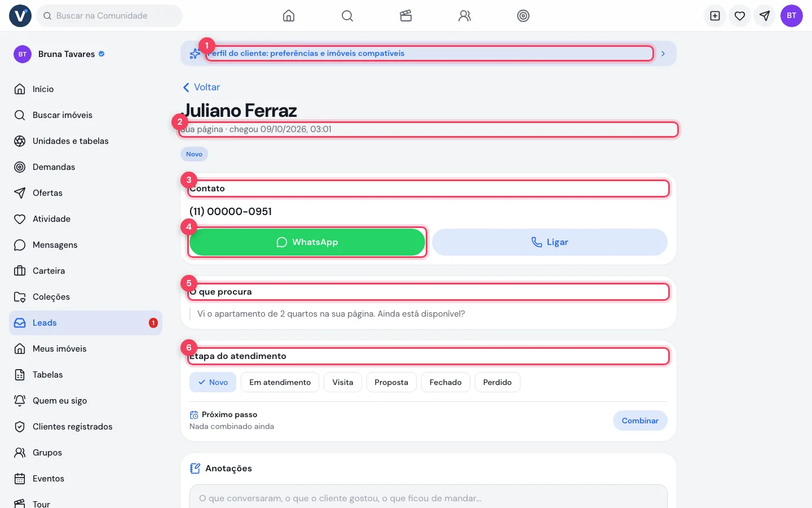
Task: Click the paper plane send icon button
Action: [x=765, y=16]
